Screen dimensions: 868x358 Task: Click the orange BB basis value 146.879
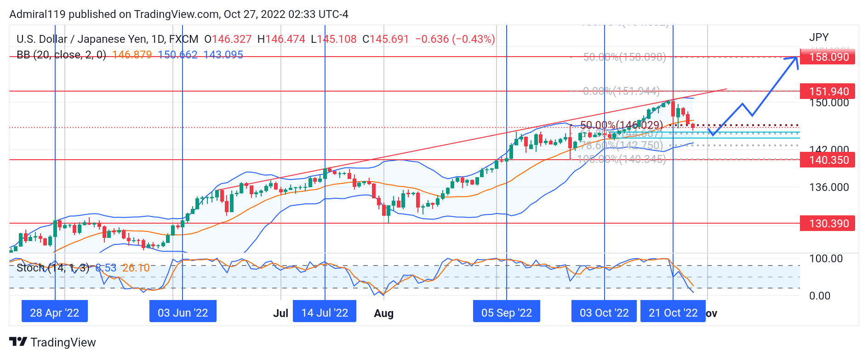(x=132, y=55)
